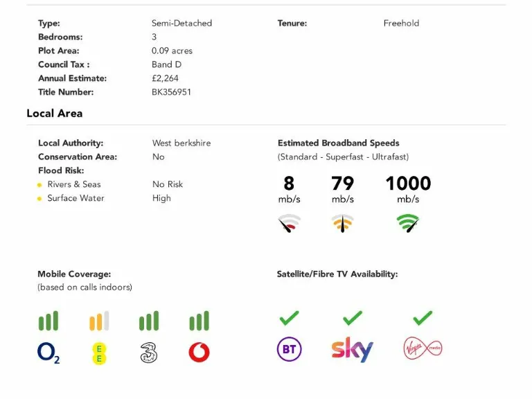The height and width of the screenshot is (399, 532).
Task: Click the ultrafast 1000 mb/s gauge icon
Action: [x=408, y=223]
